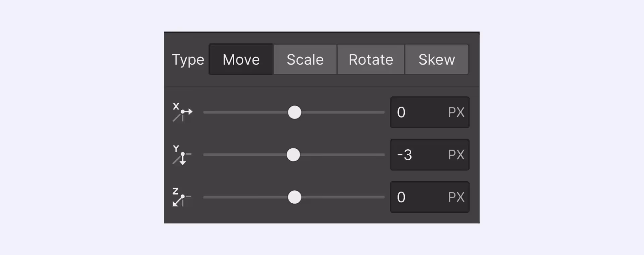Focus the Y value field showing -3

pyautogui.click(x=416, y=155)
